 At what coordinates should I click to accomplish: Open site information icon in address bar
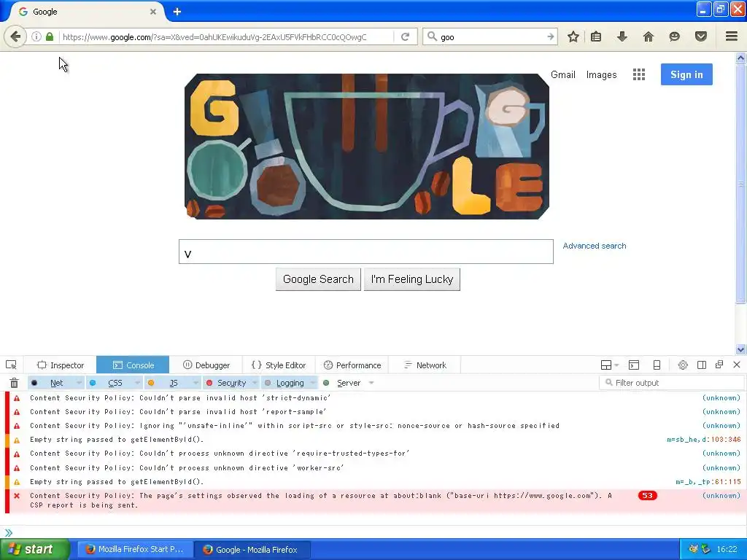36,36
